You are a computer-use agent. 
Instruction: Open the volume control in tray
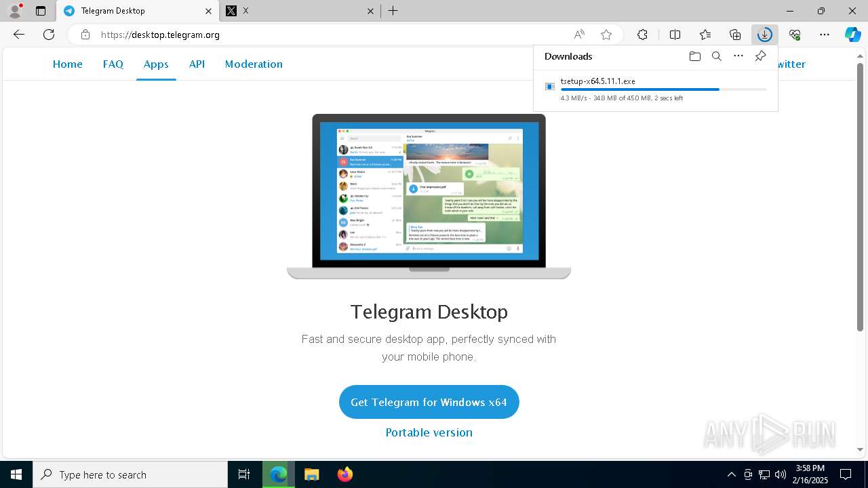[780, 474]
